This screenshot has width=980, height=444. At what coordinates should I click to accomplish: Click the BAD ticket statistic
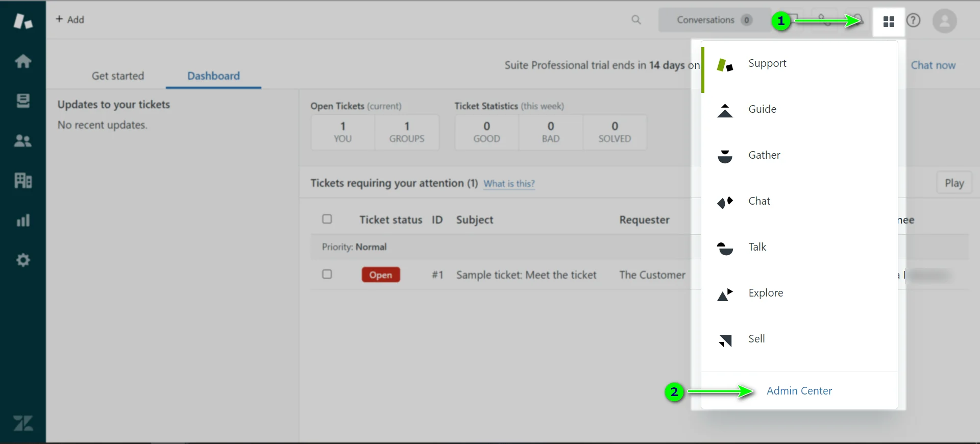(551, 132)
